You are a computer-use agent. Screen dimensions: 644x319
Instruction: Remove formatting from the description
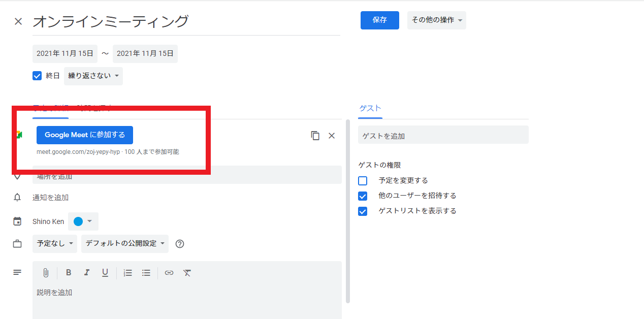click(x=187, y=273)
